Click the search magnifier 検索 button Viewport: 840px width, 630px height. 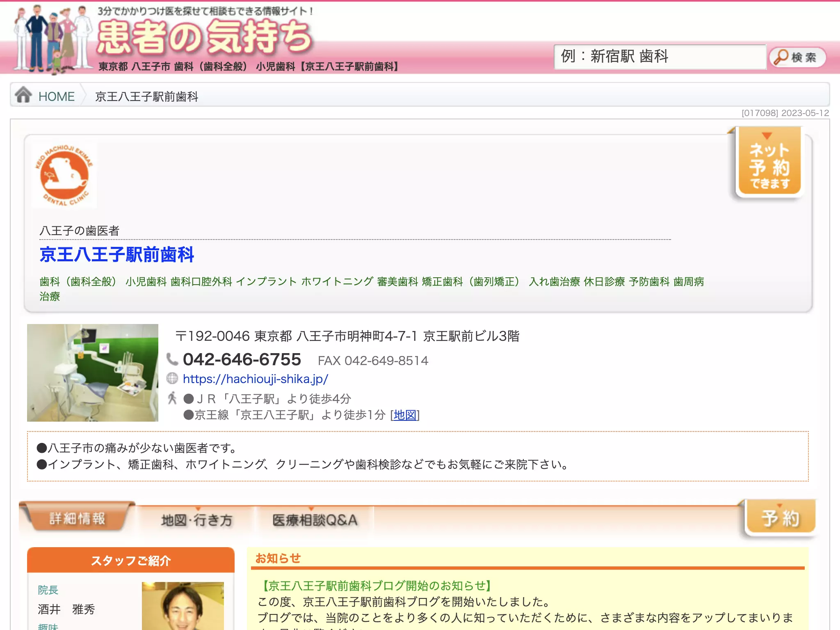click(x=797, y=57)
